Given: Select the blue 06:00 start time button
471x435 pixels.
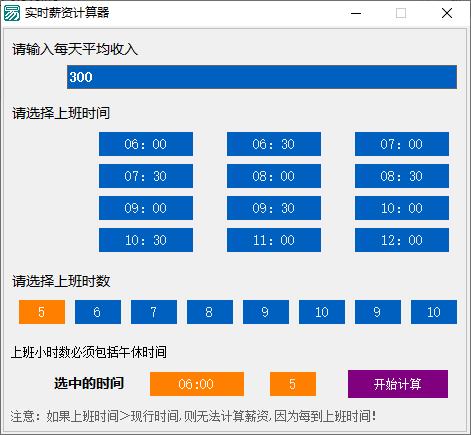Looking at the screenshot, I should pos(146,144).
